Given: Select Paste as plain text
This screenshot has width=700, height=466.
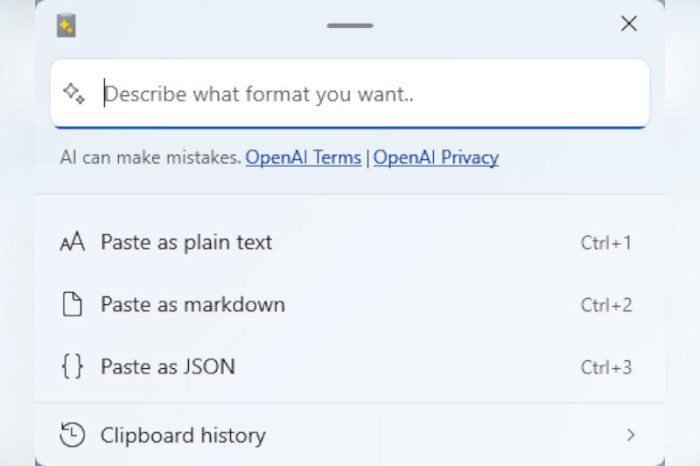Looking at the screenshot, I should click(x=186, y=243).
